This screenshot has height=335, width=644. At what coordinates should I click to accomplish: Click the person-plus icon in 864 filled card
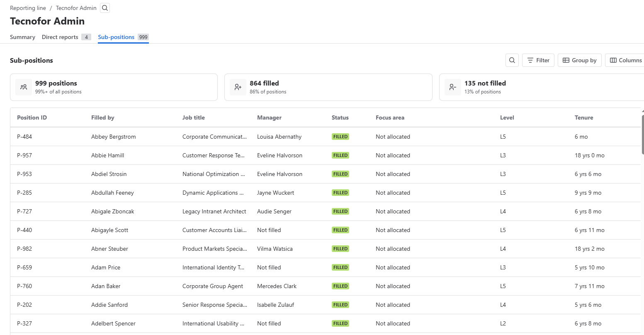click(238, 87)
